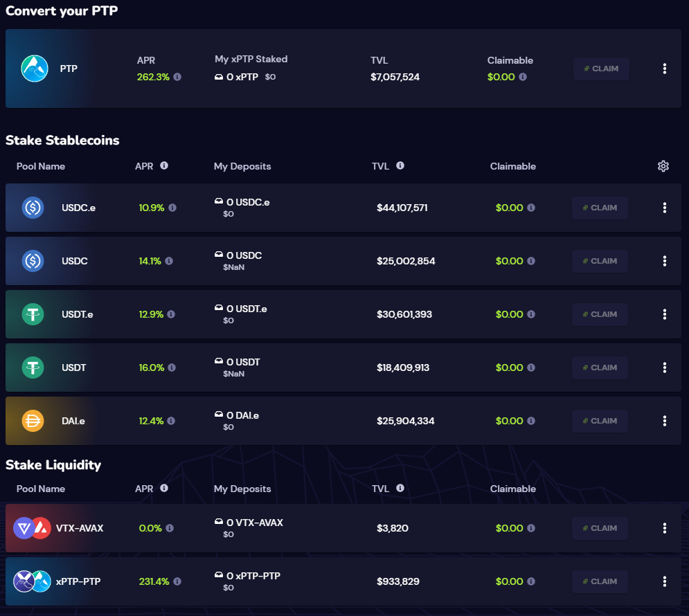Claim rewards for USDC.e pool
This screenshot has width=689, height=616.
click(x=600, y=208)
